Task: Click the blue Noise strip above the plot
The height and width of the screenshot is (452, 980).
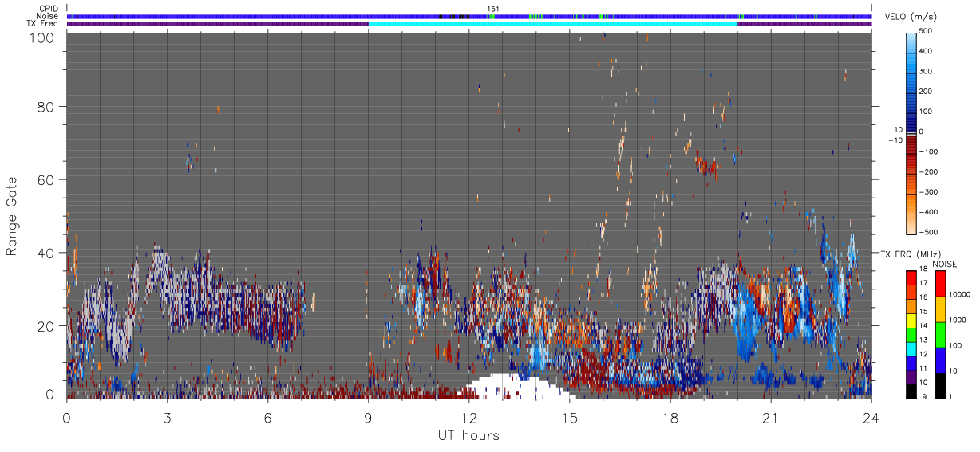Action: [x=469, y=16]
